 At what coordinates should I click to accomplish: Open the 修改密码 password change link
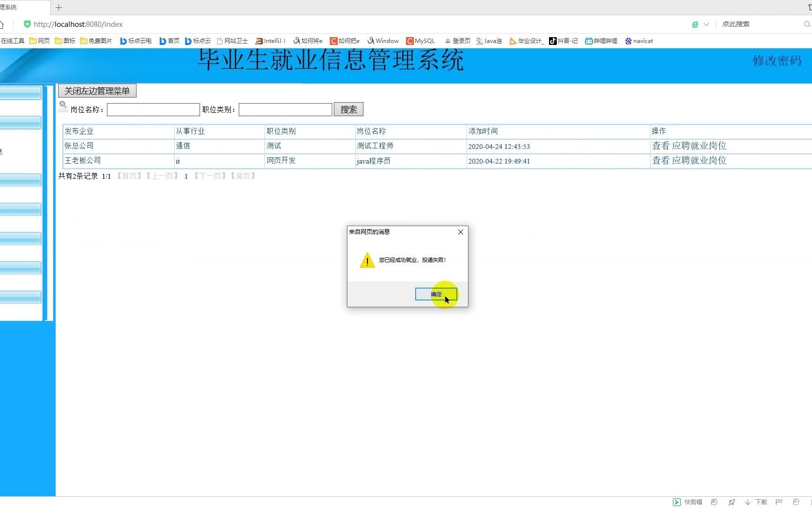[x=776, y=61]
